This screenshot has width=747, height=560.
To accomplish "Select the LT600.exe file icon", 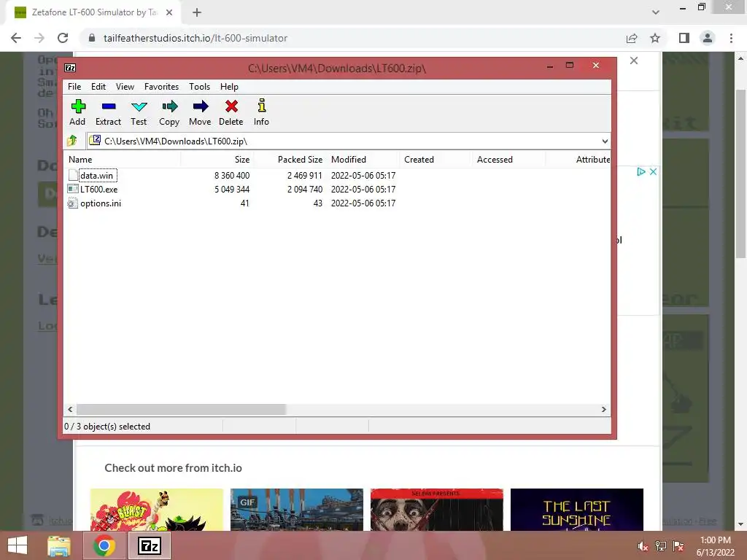I will click(73, 189).
